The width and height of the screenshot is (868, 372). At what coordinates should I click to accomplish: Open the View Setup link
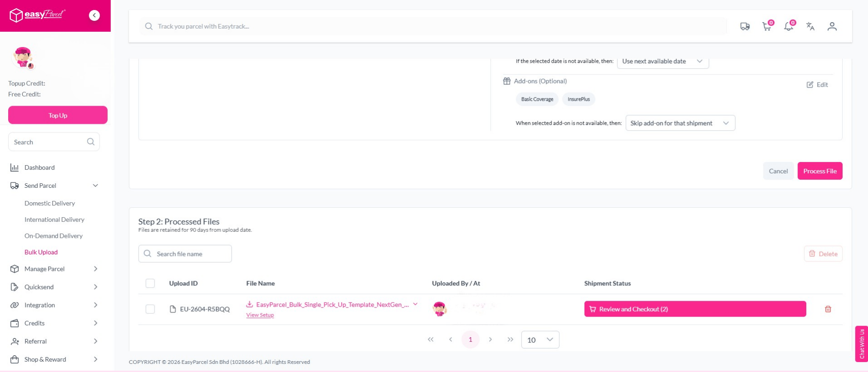point(260,315)
